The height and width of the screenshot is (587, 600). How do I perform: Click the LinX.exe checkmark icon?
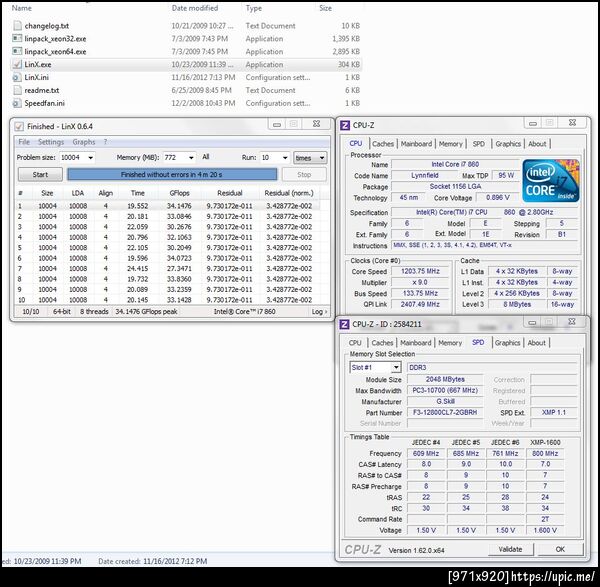tap(17, 64)
